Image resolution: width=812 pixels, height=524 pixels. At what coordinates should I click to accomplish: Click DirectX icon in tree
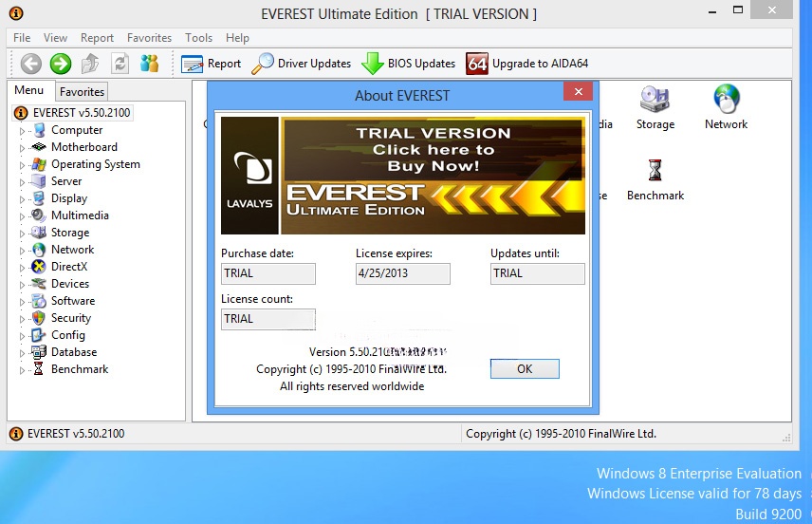(38, 267)
